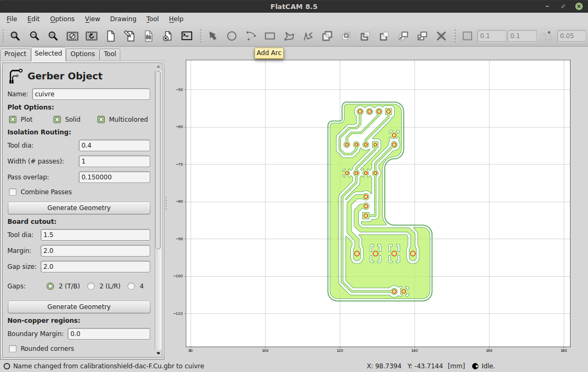This screenshot has height=372, width=588.
Task: Click the Zoom Fit magnifier icon
Action: (15, 36)
